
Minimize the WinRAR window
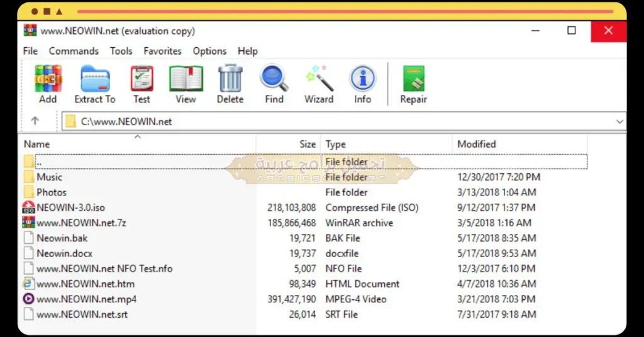click(x=535, y=31)
